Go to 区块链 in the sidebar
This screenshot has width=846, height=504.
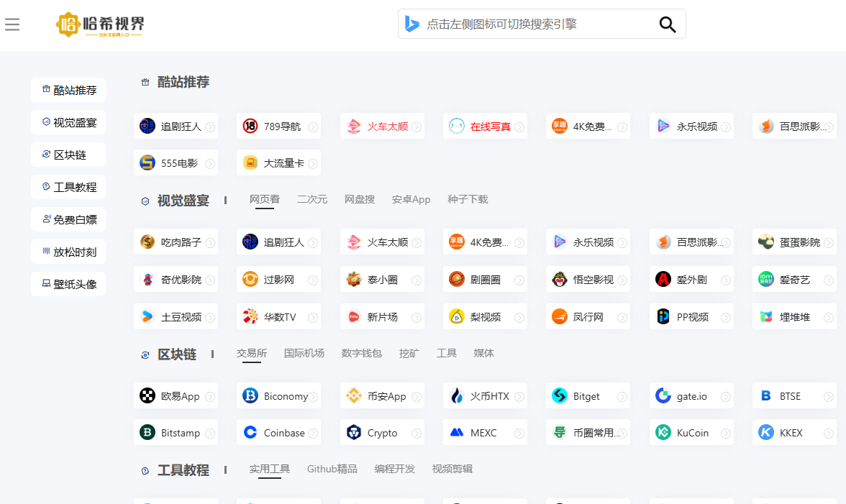69,155
